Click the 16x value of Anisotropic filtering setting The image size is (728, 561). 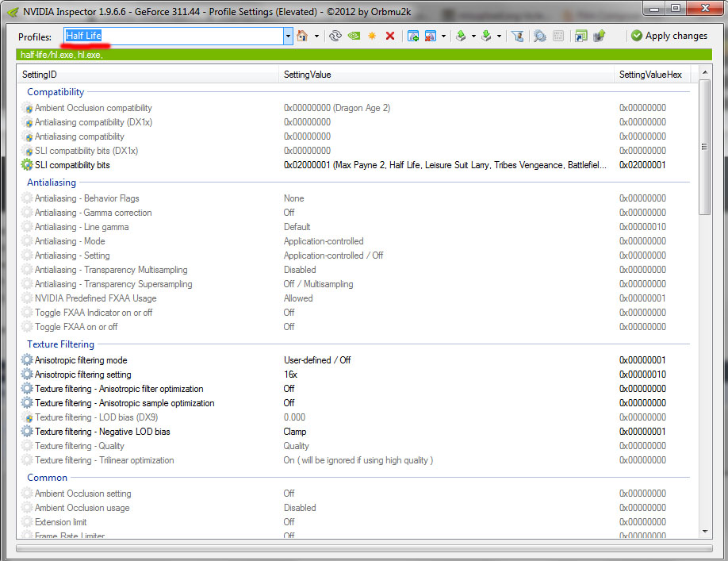(290, 375)
